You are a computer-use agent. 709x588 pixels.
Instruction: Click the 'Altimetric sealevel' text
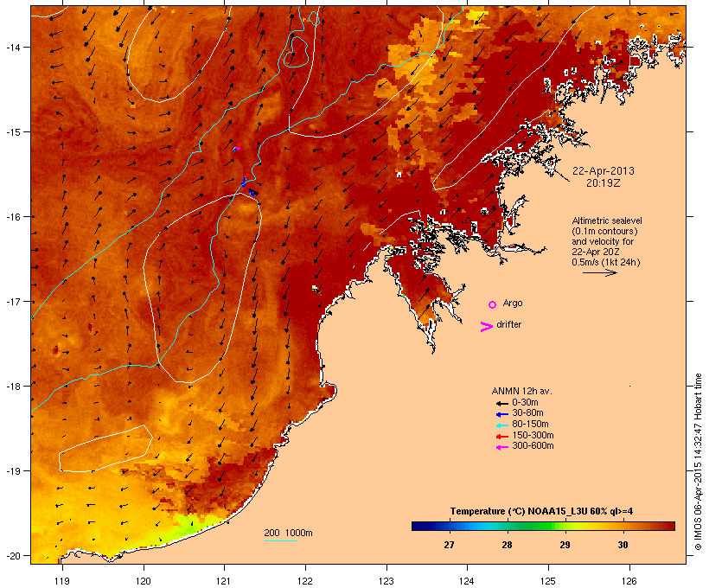coord(607,220)
